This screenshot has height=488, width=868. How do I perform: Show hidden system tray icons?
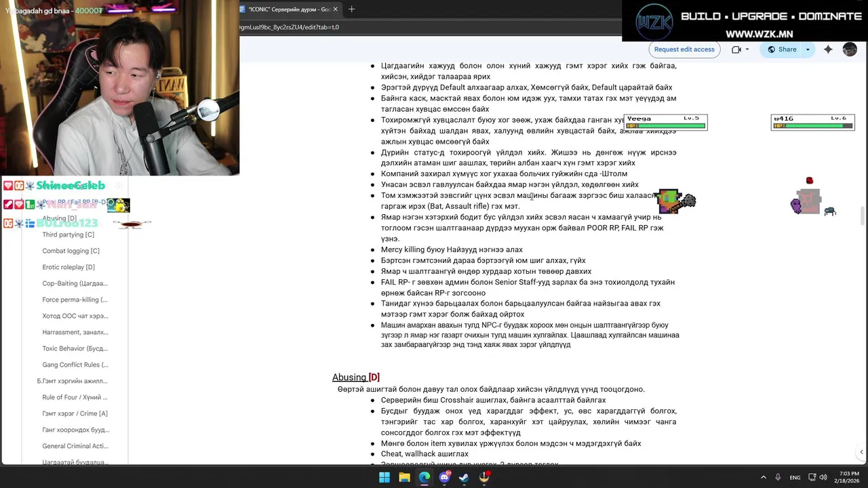(763, 477)
